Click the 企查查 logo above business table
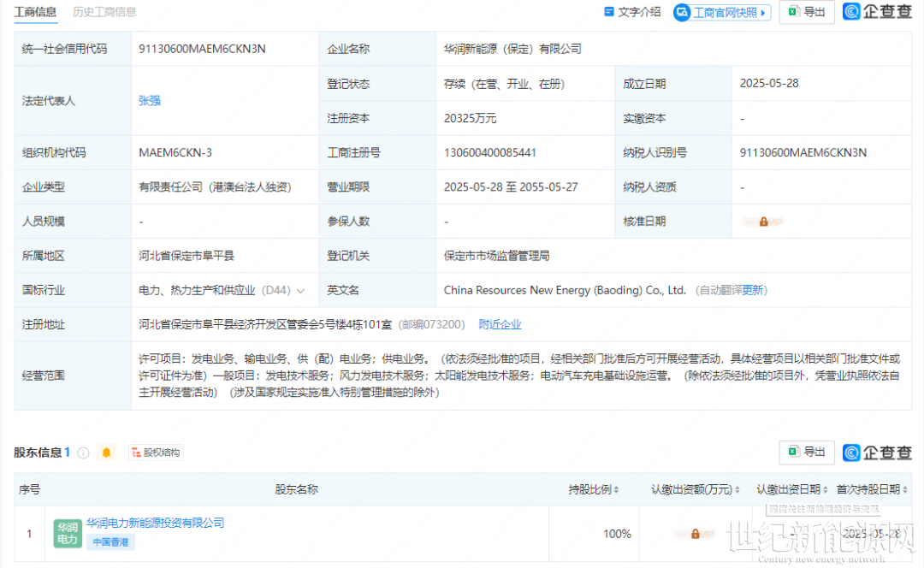924x568 pixels. coord(878,11)
